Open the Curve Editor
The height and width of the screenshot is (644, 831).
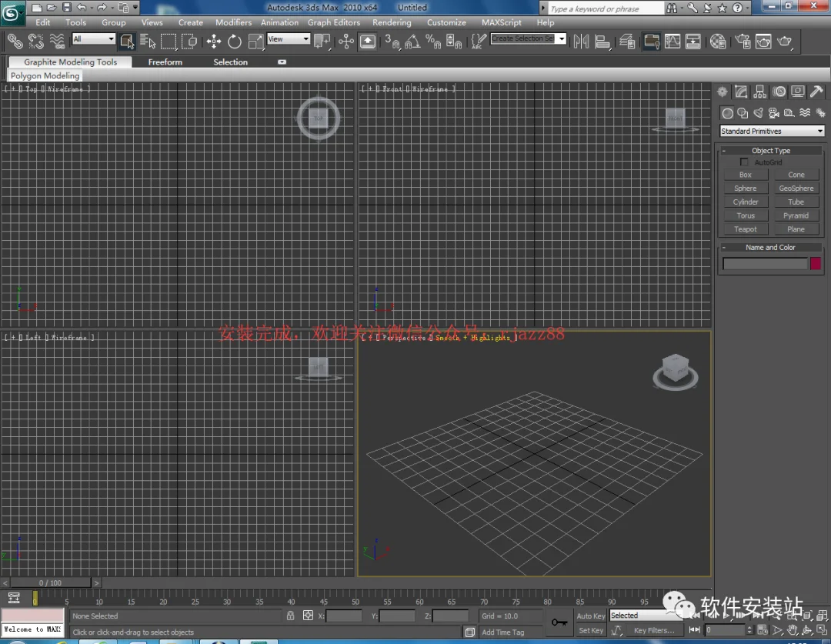672,42
